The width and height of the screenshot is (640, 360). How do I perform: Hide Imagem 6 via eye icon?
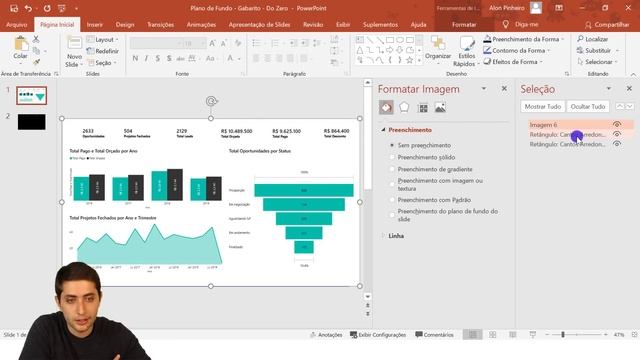[617, 124]
